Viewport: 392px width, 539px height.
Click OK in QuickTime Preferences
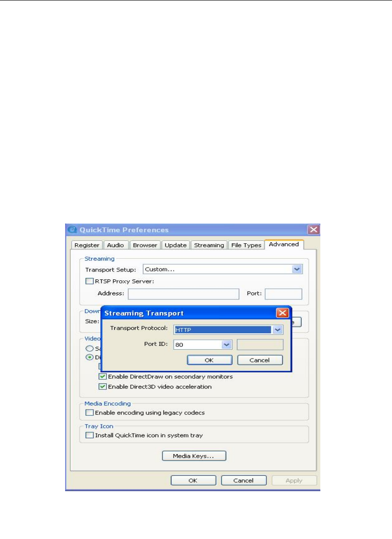point(193,480)
